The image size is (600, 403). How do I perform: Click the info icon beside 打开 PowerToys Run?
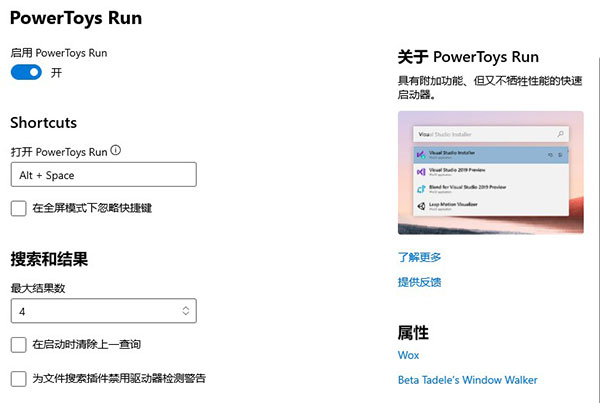click(116, 150)
